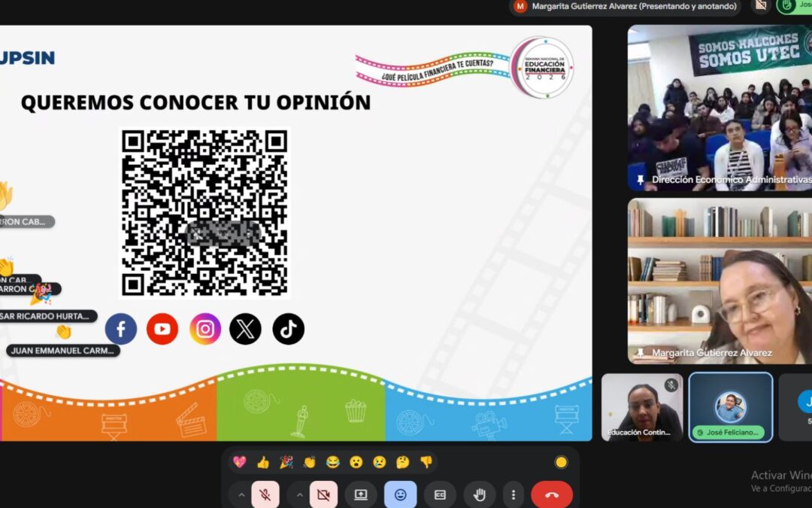
Task: Click the Educación Financiera 2026 round logo
Action: click(542, 68)
